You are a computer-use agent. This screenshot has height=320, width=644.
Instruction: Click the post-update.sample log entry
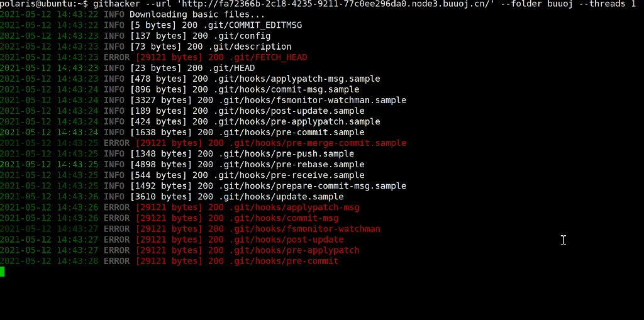pyautogui.click(x=182, y=111)
